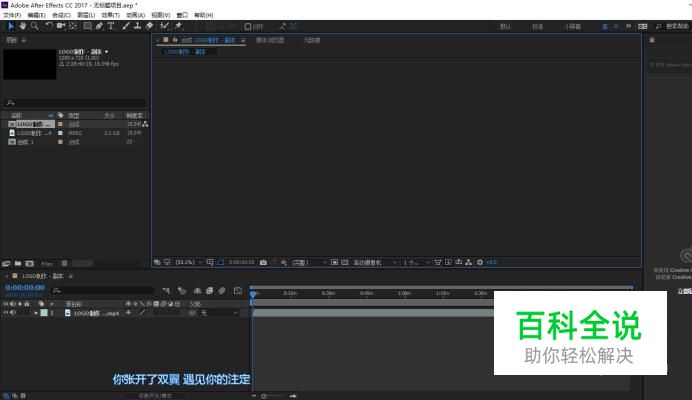Click the Draft 3D icon in timeline
692x400 pixels.
pos(181,291)
